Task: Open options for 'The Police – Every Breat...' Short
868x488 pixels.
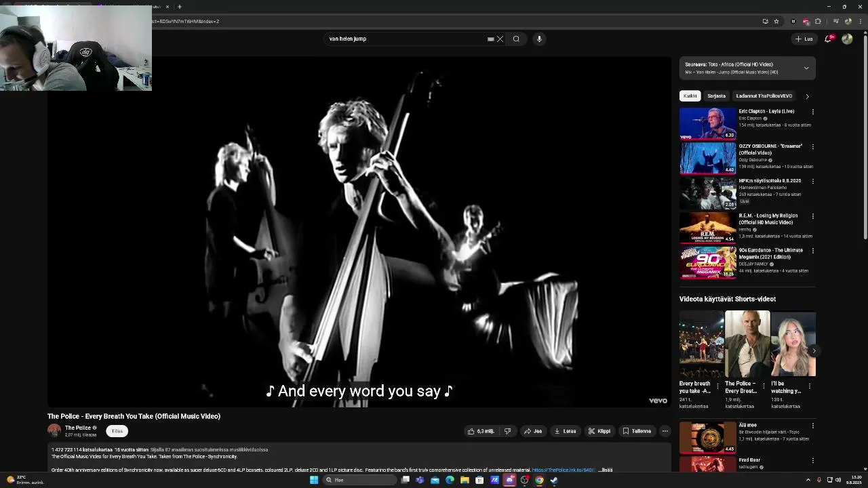Action: coord(764,386)
